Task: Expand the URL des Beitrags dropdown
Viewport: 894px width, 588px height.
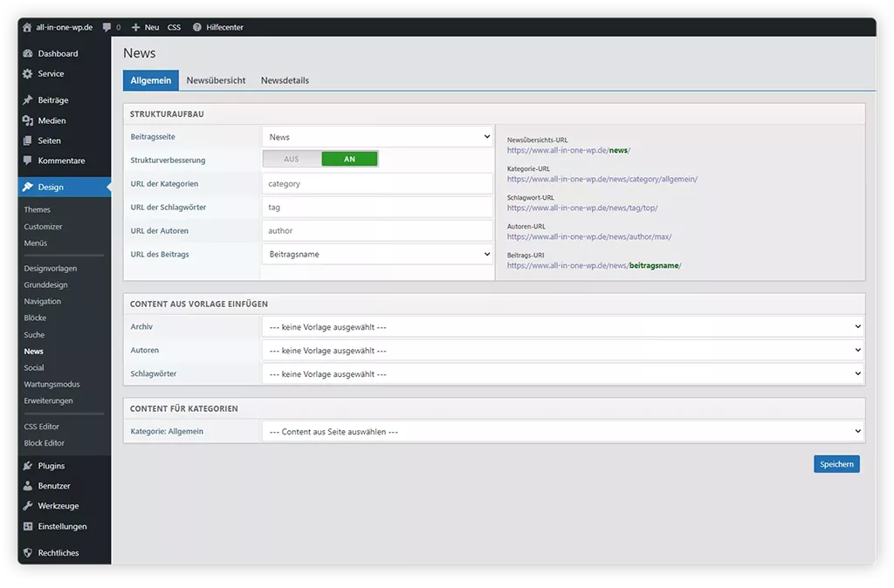Action: click(x=377, y=254)
